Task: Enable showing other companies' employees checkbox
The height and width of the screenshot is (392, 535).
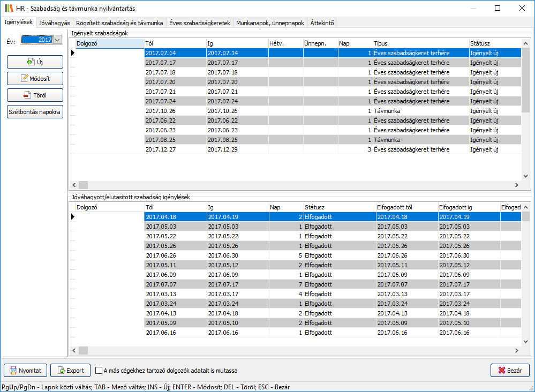Action: 99,370
